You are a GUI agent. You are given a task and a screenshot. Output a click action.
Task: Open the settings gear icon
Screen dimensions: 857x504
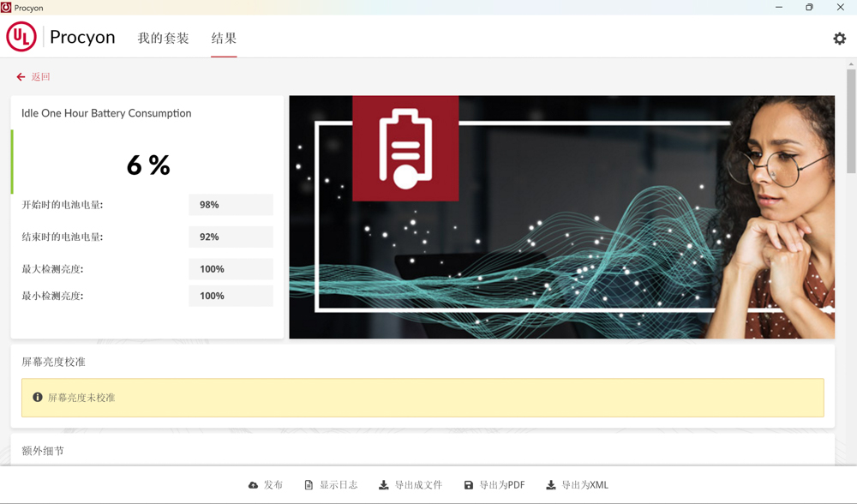pos(840,39)
